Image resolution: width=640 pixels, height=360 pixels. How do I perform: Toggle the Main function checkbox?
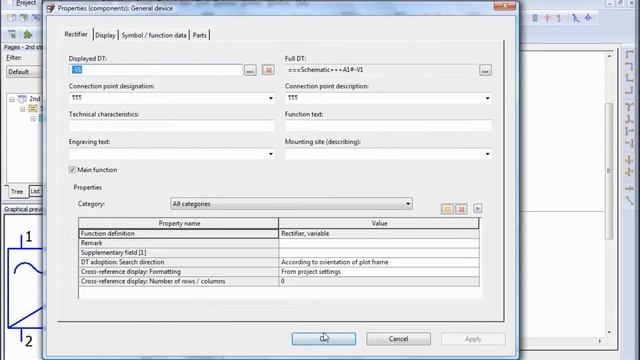72,169
